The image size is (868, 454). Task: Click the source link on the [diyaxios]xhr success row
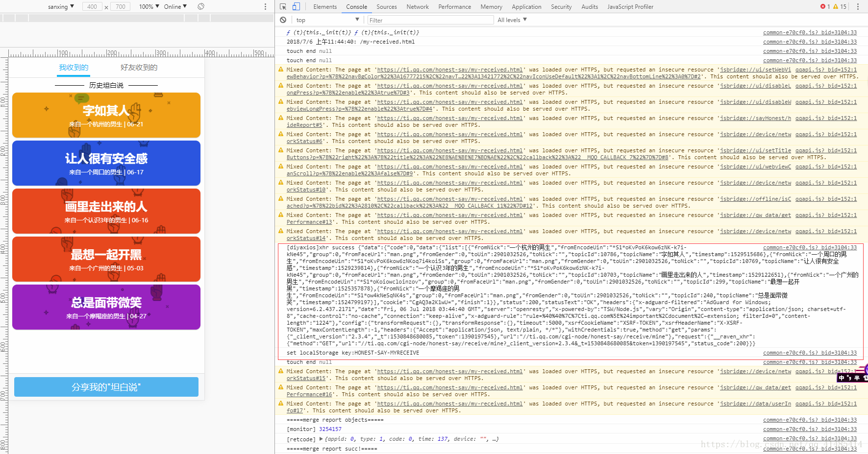pyautogui.click(x=810, y=247)
